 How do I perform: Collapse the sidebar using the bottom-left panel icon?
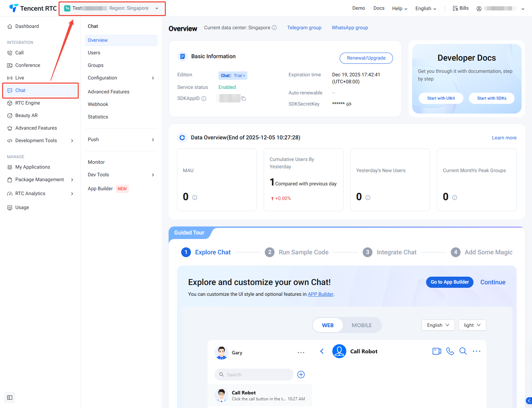click(10, 398)
